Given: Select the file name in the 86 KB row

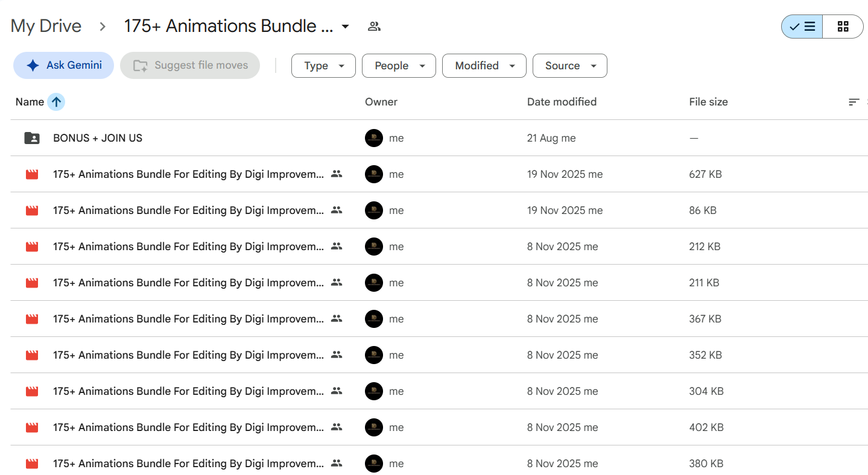Looking at the screenshot, I should [188, 210].
